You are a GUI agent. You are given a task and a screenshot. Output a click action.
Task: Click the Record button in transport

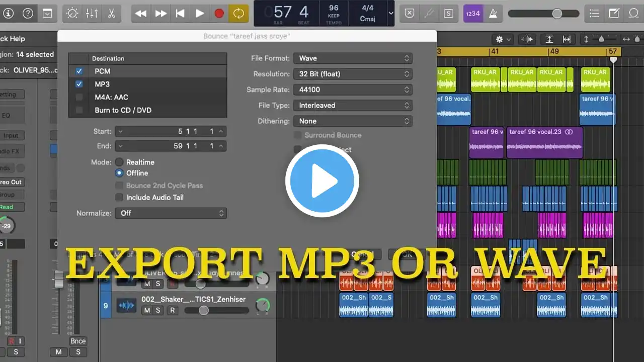point(219,14)
